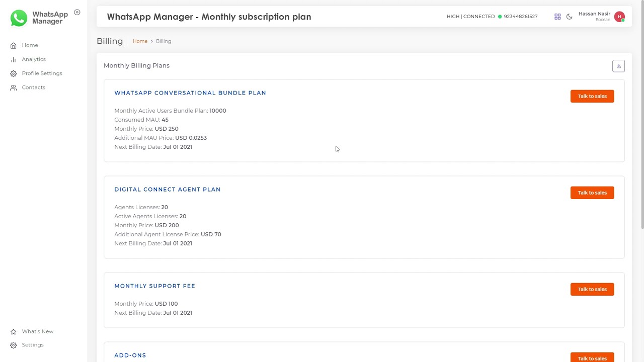This screenshot has width=644, height=362.
Task: Open Profile Settings in the sidebar
Action: coord(42,73)
